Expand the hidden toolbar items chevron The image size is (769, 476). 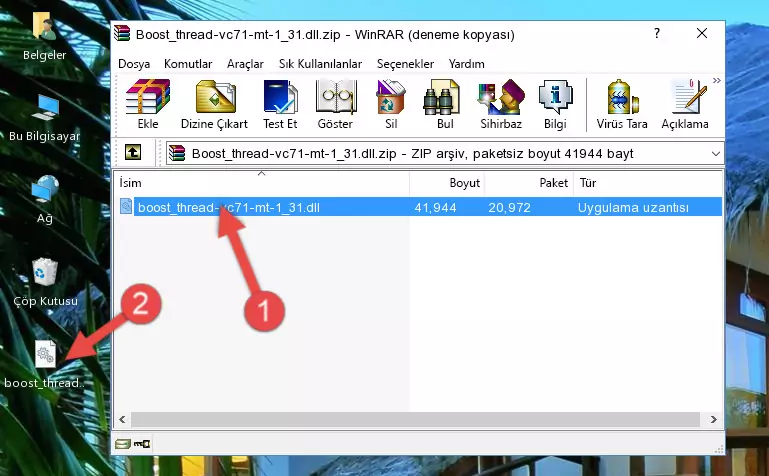click(x=717, y=80)
